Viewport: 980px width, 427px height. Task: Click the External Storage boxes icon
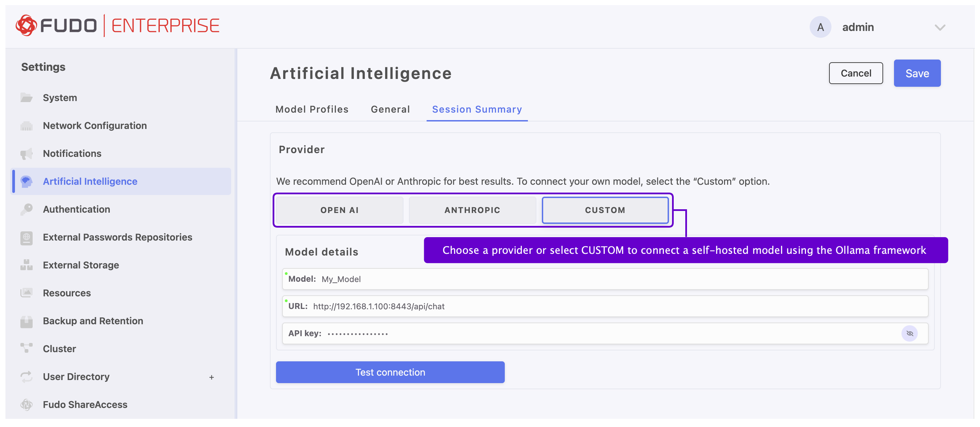(26, 265)
